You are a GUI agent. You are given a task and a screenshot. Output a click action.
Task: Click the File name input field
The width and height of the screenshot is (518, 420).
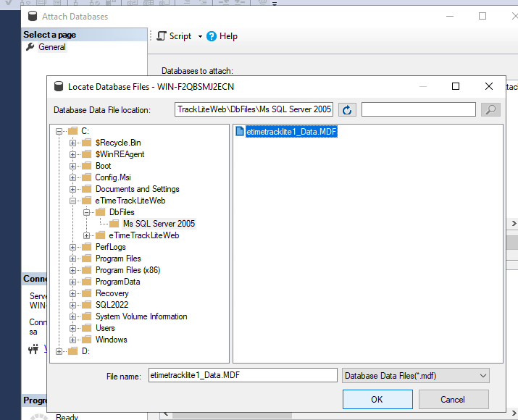[x=243, y=375]
